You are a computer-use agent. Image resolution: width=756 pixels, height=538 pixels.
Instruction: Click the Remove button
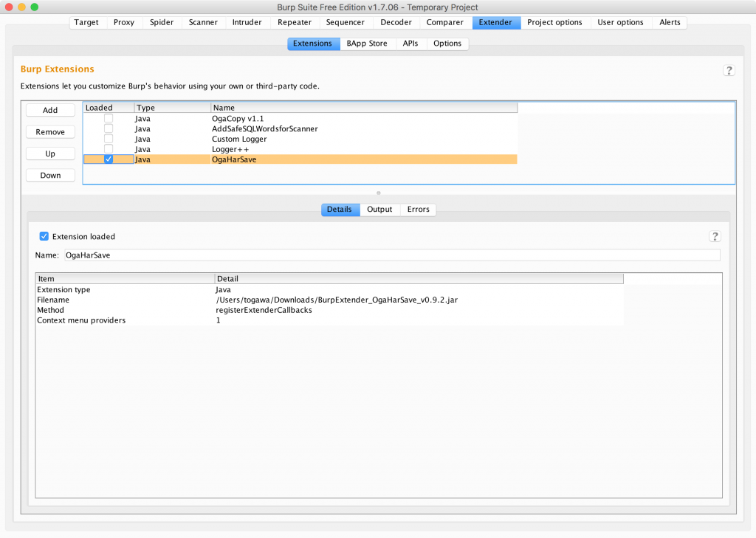coord(50,132)
